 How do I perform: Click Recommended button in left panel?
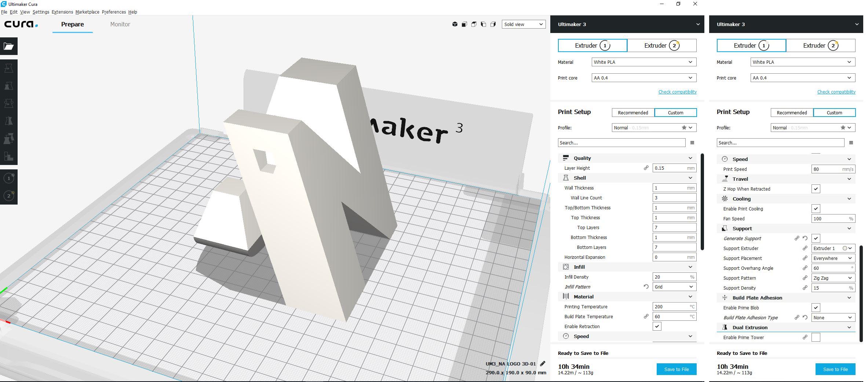click(633, 113)
